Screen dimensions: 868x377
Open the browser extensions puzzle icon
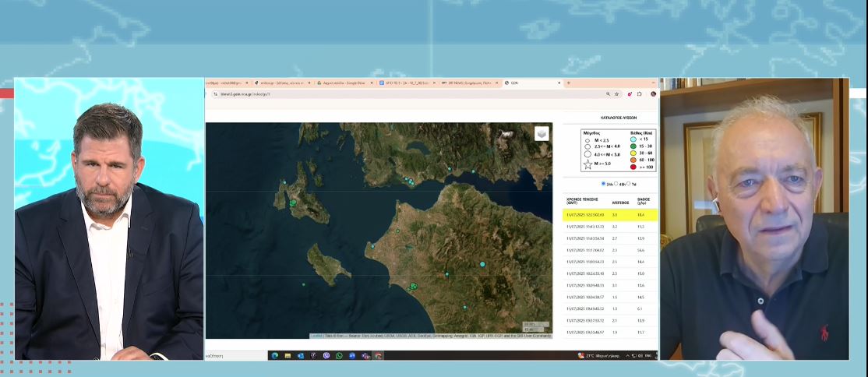click(x=640, y=93)
